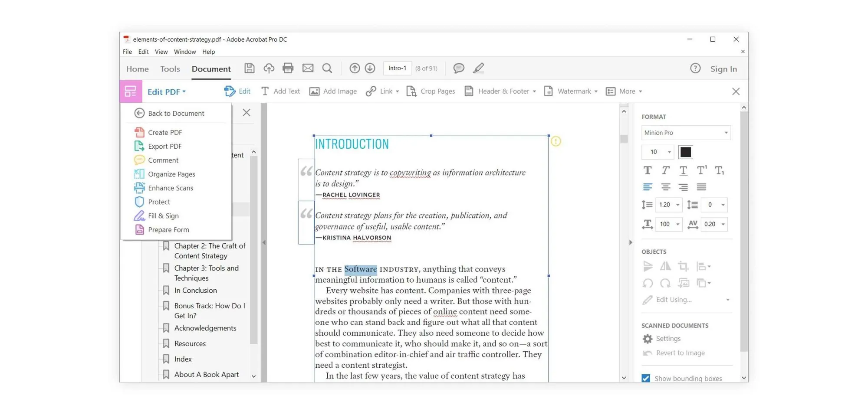
Task: Uncheck Show bounding boxes
Action: pos(646,378)
